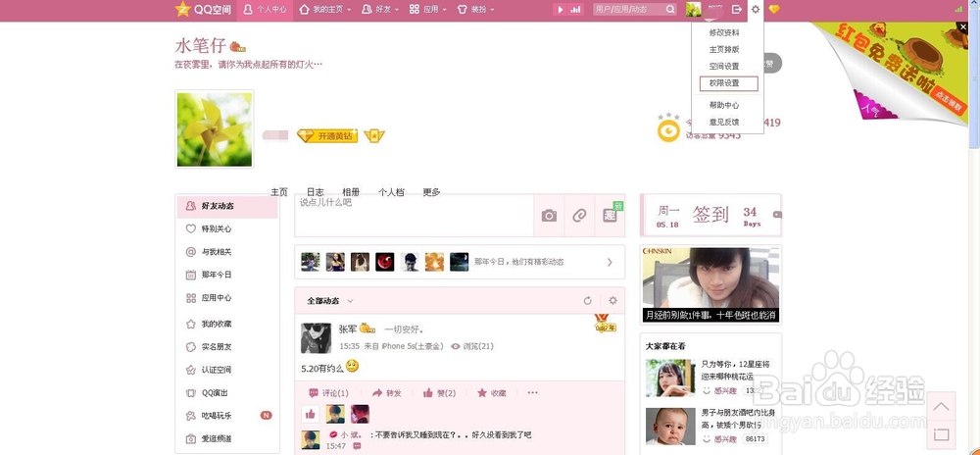Click the yellow diamond badge beside 开通黄钻
980x455 pixels.
373,135
